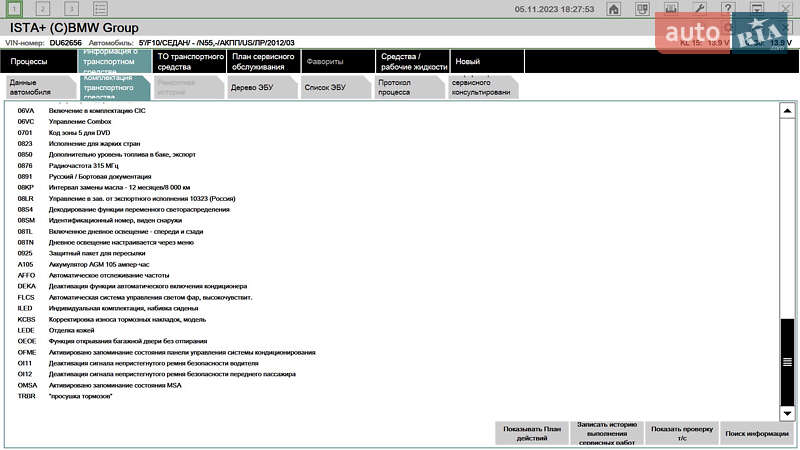The image size is (800, 450).
Task: Select session slot 2 icon
Action: pyautogui.click(x=43, y=9)
